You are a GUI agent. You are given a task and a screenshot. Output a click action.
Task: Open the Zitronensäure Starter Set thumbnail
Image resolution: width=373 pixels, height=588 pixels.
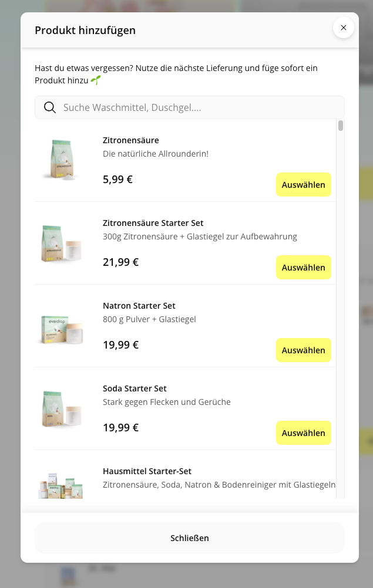pos(61,242)
